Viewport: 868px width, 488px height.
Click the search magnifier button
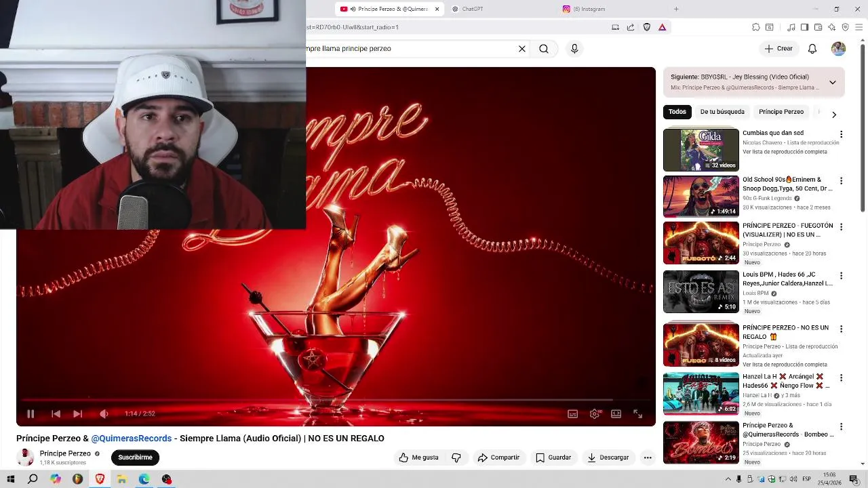544,49
